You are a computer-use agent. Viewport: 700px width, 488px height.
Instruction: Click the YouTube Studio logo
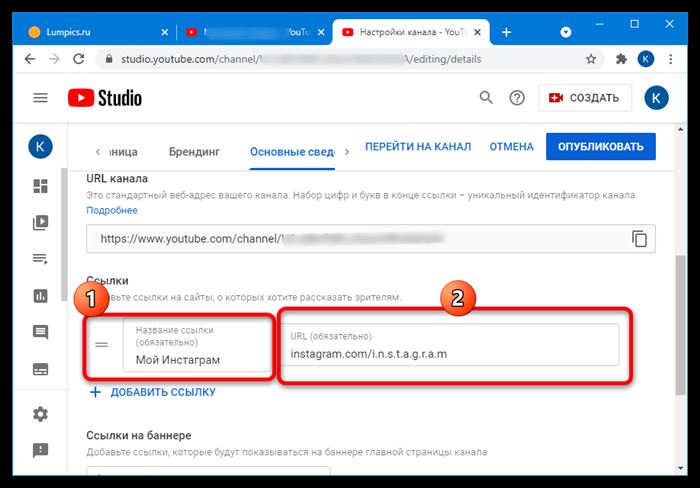(105, 98)
